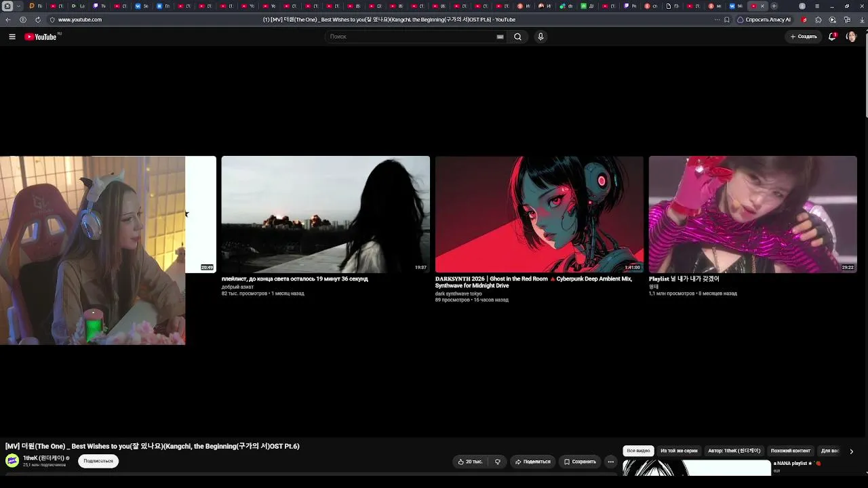
Task: Go back with browser back arrow
Action: [x=8, y=20]
